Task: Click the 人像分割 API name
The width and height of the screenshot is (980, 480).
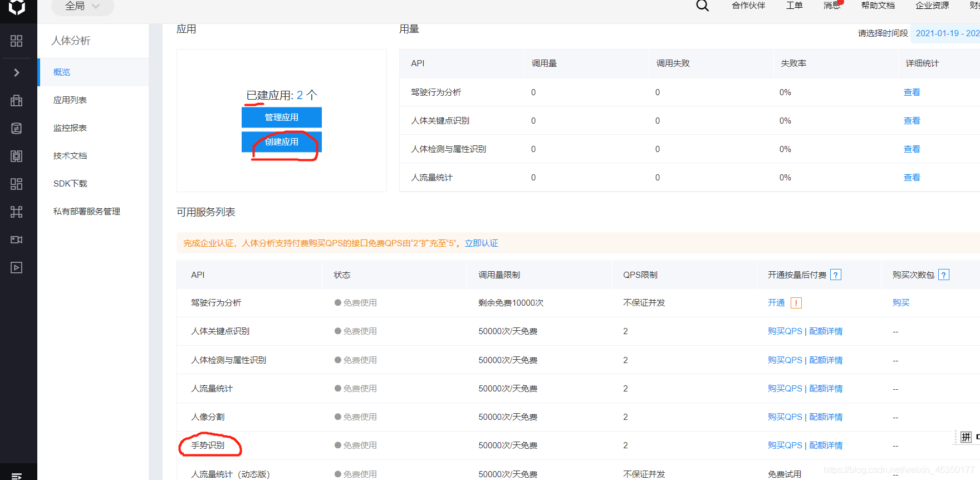Action: click(208, 417)
